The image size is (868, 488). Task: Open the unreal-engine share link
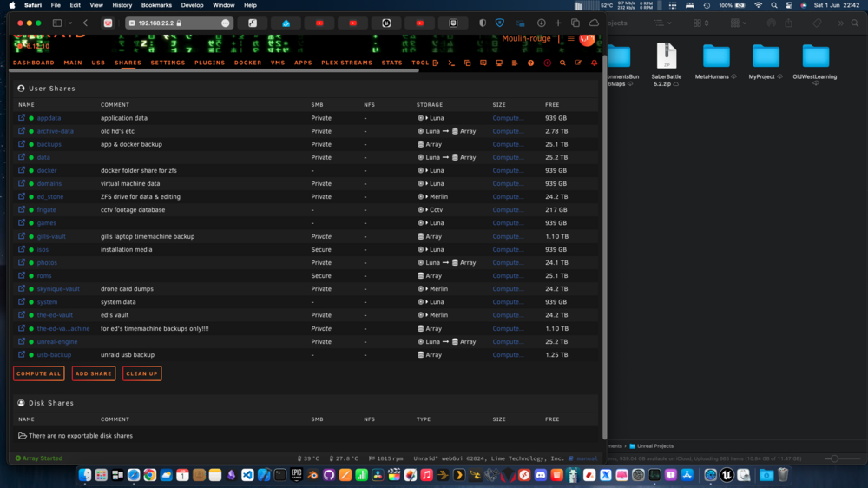(x=57, y=342)
